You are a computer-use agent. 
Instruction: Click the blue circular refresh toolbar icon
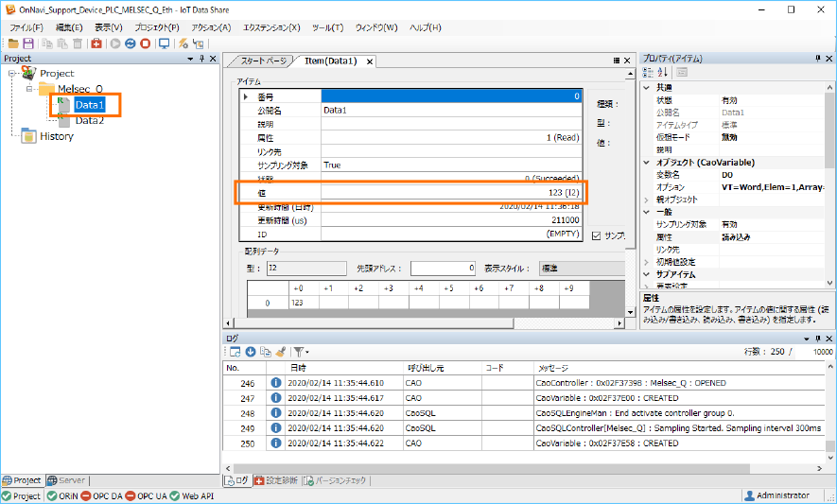tap(131, 43)
